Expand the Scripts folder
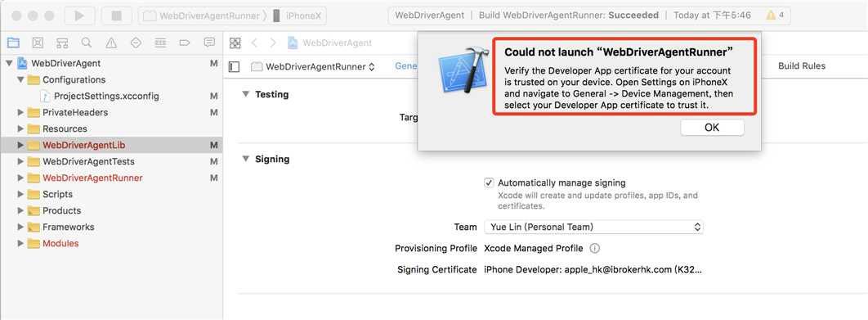This screenshot has height=320, width=868. [x=20, y=194]
